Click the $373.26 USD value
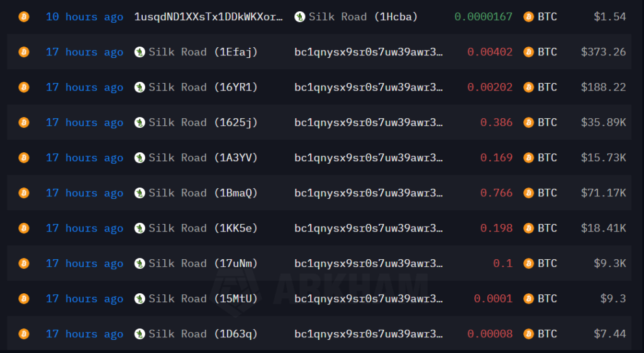The image size is (644, 353). (603, 52)
